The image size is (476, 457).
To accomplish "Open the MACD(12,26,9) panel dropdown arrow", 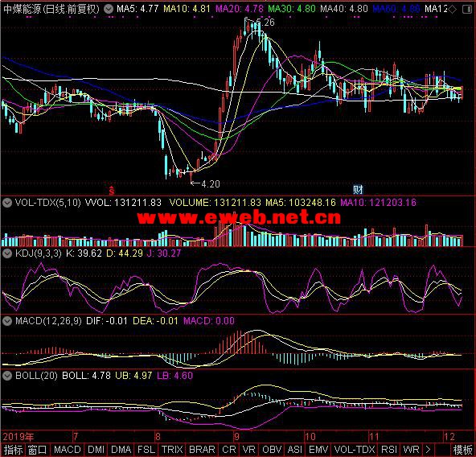I will (x=7, y=321).
